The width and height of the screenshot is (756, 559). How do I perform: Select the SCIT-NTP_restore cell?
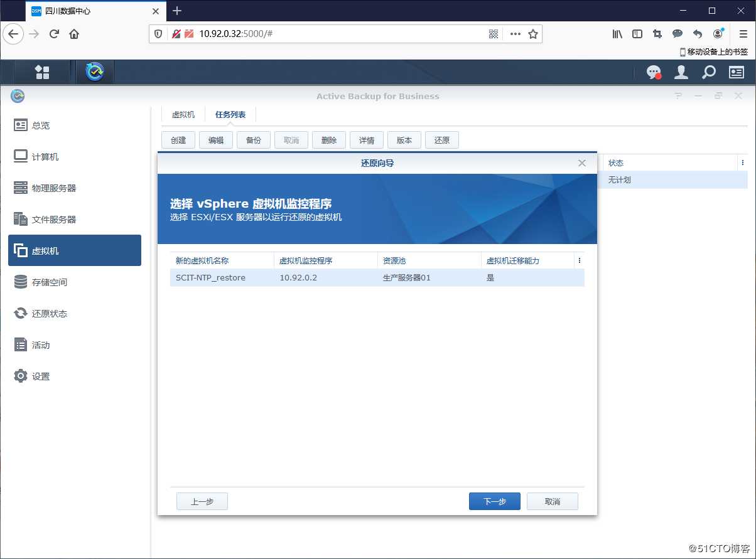coord(222,277)
